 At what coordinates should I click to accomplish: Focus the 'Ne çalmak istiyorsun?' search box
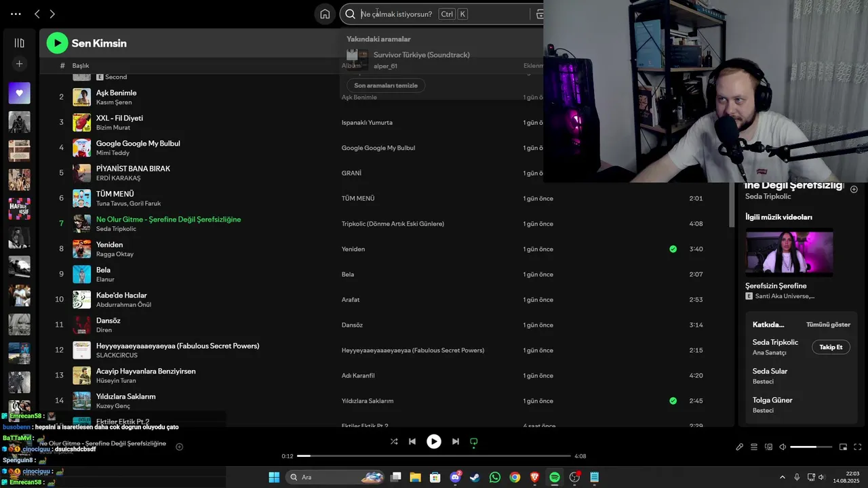click(396, 14)
